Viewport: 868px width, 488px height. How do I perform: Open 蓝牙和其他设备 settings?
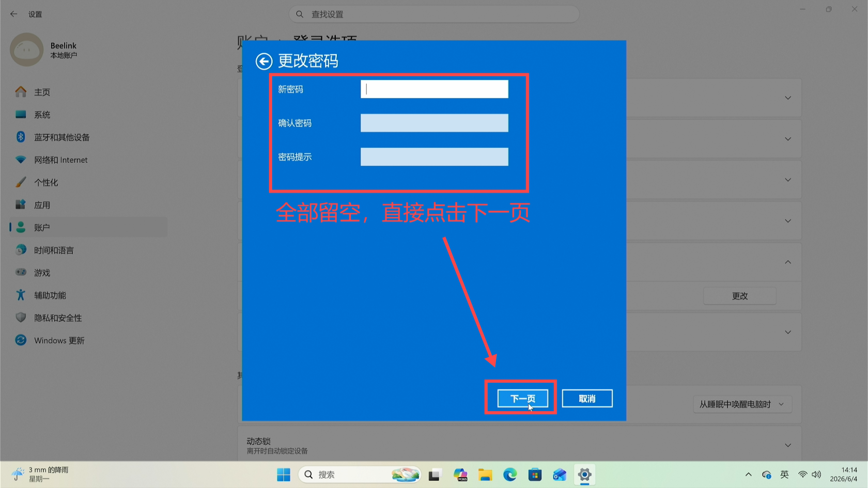pos(88,137)
